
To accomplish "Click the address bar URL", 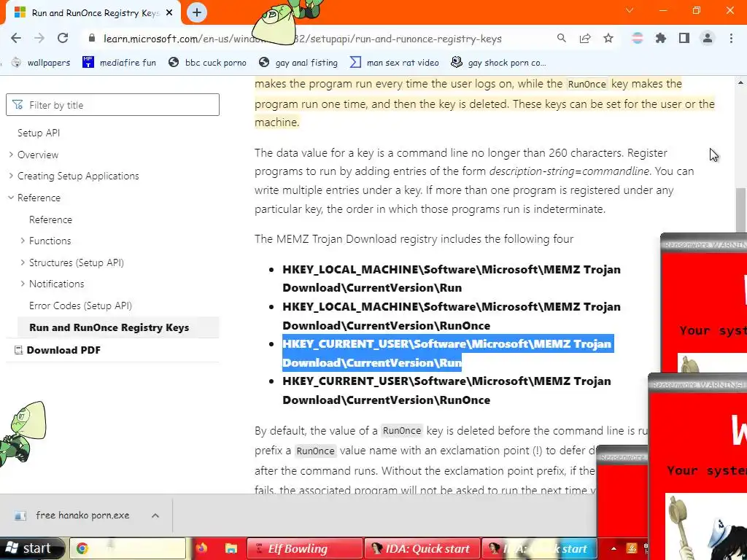I will tap(303, 39).
